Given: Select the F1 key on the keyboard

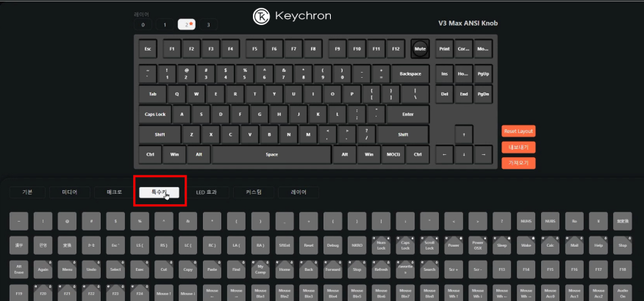Looking at the screenshot, I should coord(172,48).
